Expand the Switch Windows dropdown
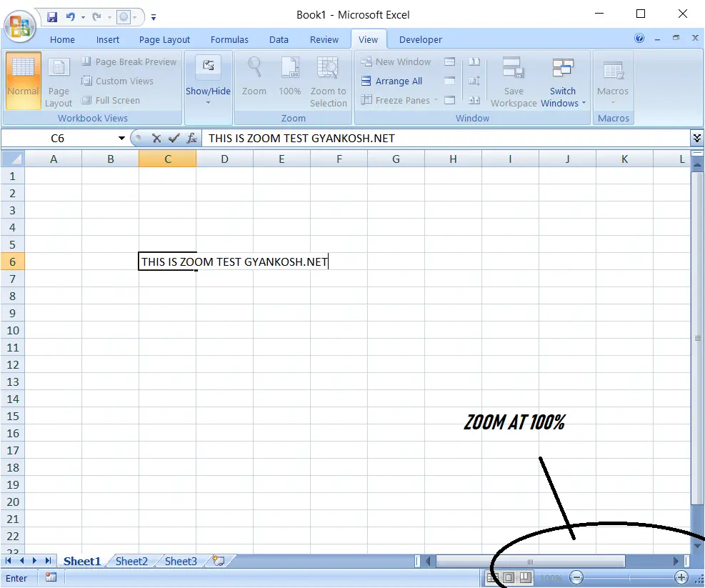The height and width of the screenshot is (588, 705). coord(563,81)
